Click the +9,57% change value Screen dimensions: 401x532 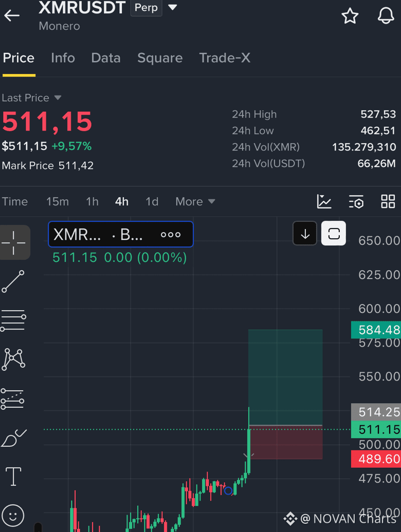click(x=71, y=146)
